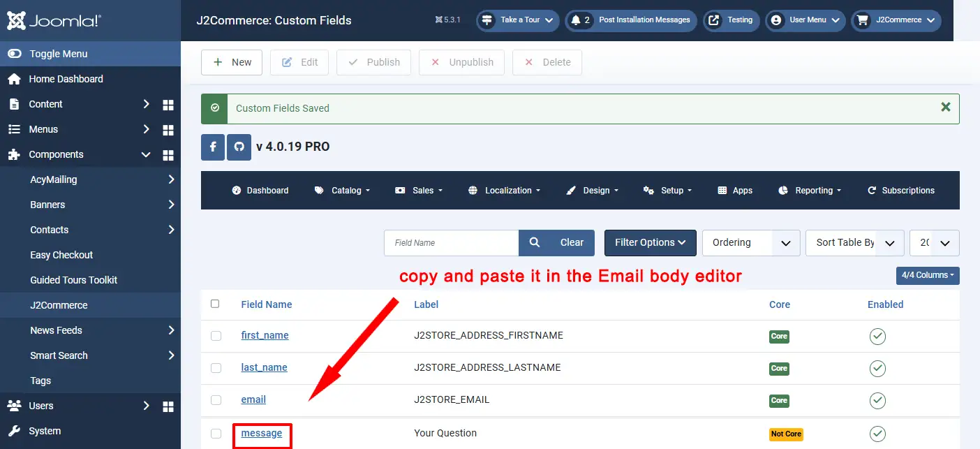
Task: Check the last_name row checkbox
Action: coord(216,368)
